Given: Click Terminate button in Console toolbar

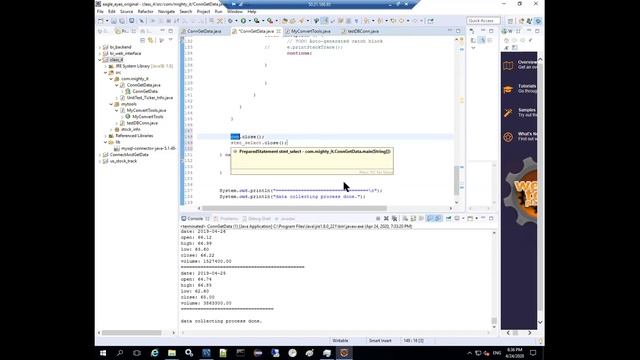Looking at the screenshot, I should [x=378, y=219].
